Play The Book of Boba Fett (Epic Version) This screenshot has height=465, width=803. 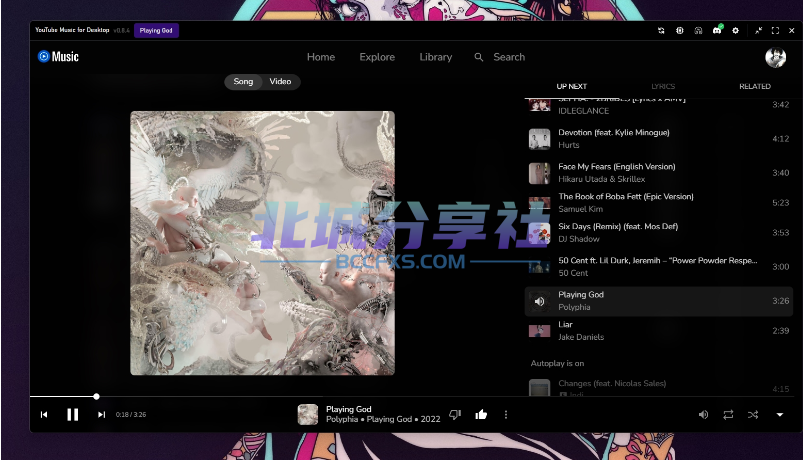(659, 203)
